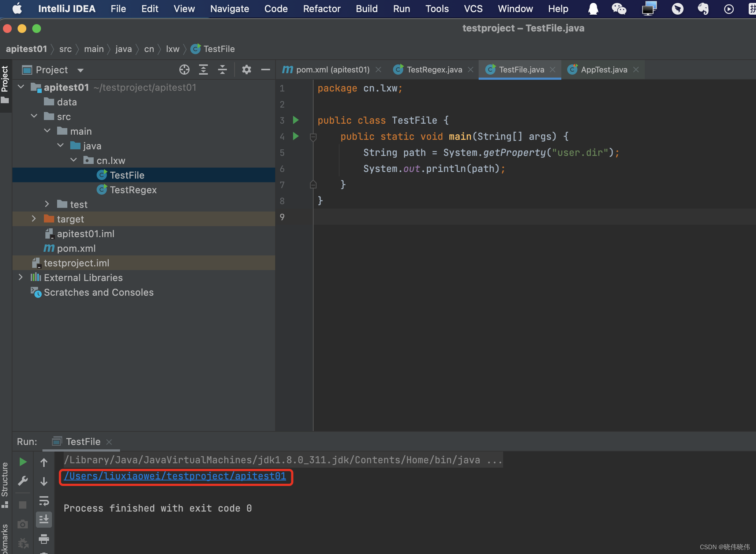Open the Project view dropdown
This screenshot has width=756, height=554.
81,70
